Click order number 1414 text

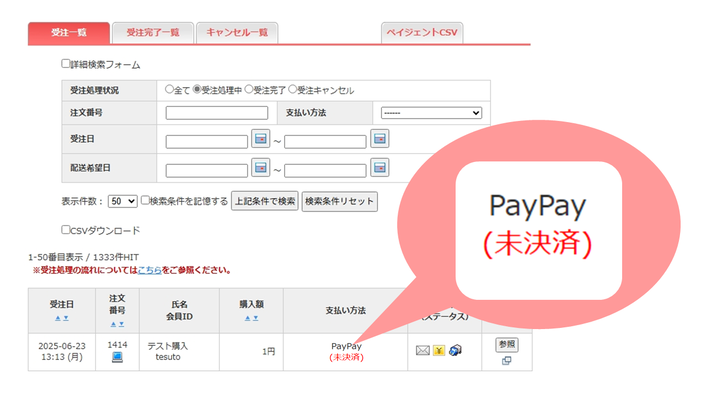117,345
